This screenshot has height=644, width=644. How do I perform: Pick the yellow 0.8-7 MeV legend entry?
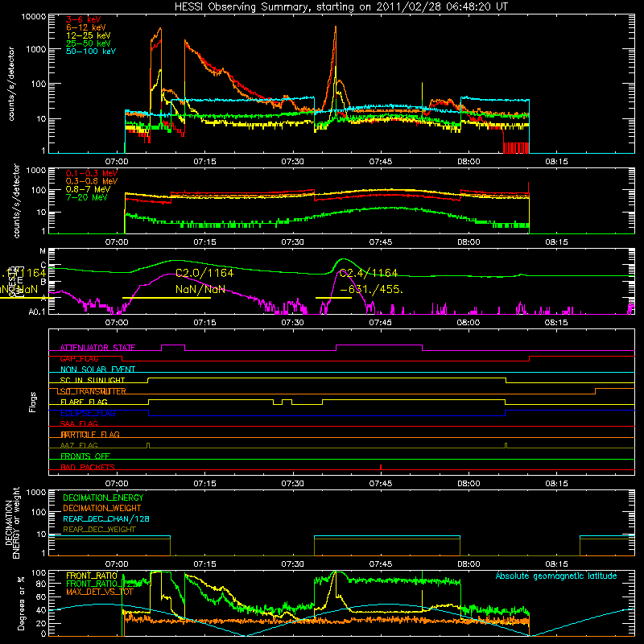[x=88, y=189]
